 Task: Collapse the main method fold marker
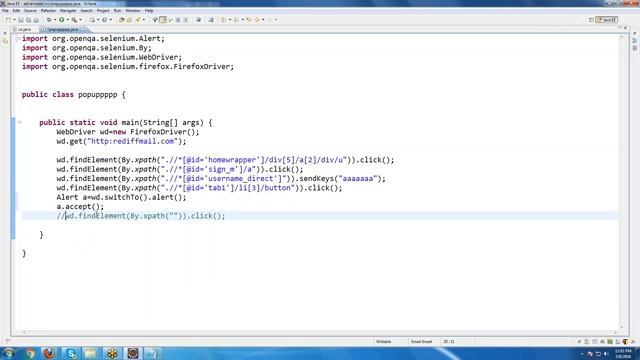pyautogui.click(x=19, y=122)
